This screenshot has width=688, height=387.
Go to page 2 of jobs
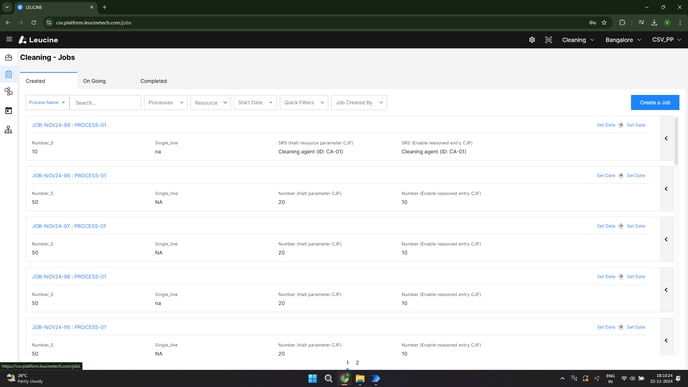357,362
